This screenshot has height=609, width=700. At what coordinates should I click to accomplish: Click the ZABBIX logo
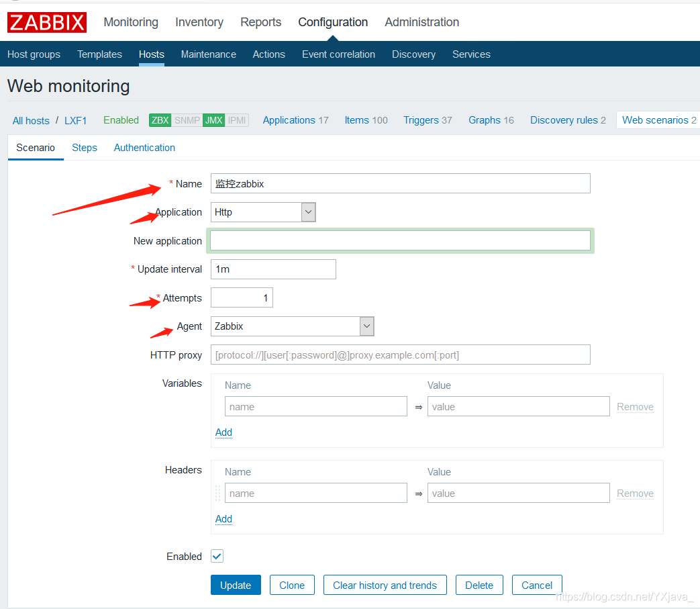coord(47,22)
